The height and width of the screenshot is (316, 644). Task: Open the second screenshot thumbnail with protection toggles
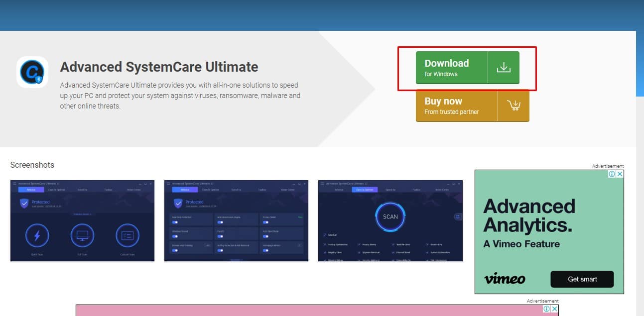(236, 220)
